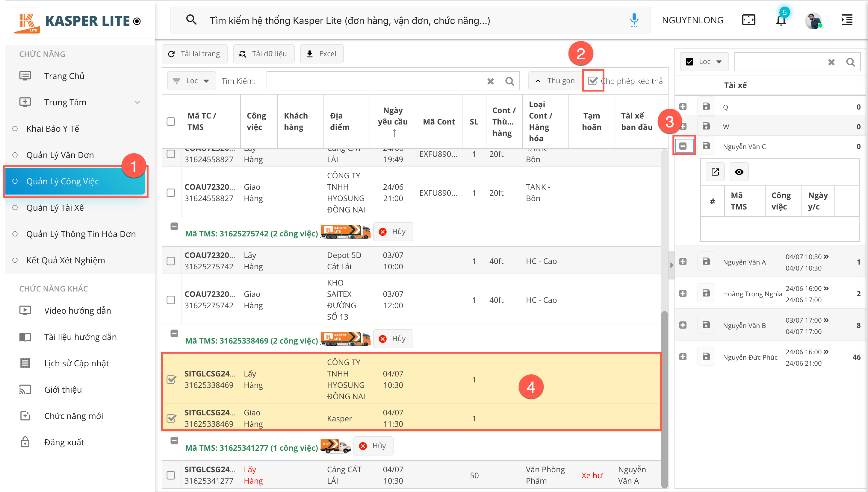
Task: Collapse the Nguyễn Văn C driver row
Action: (683, 146)
